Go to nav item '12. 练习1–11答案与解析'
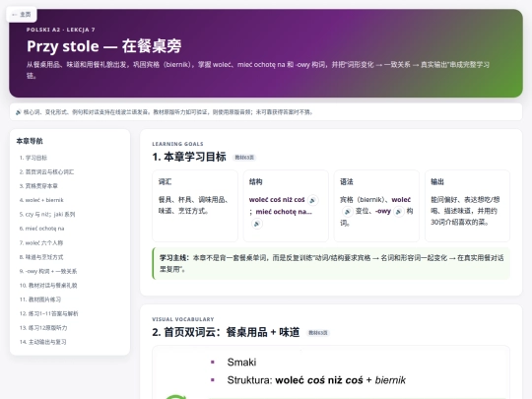 point(48,314)
